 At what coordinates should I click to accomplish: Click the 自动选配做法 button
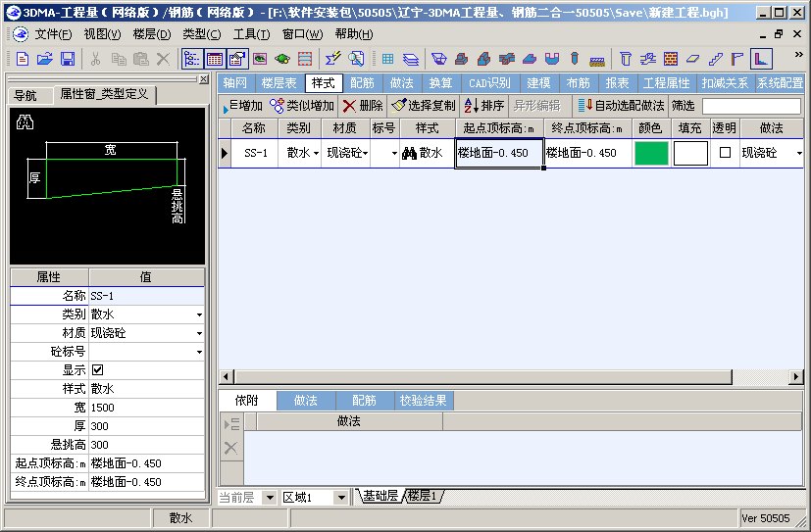tap(620, 105)
